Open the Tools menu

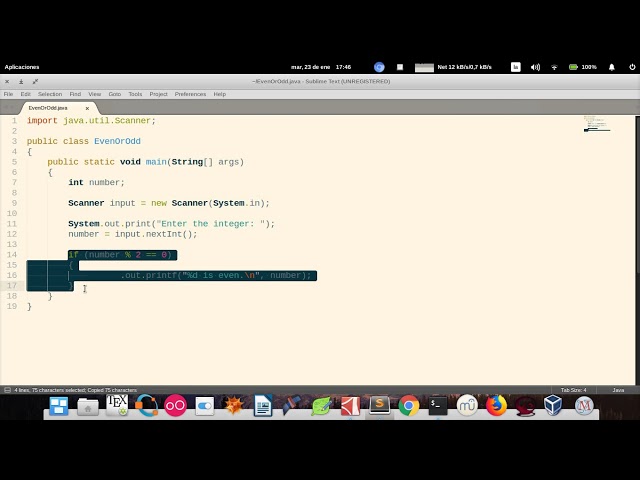(x=135, y=94)
